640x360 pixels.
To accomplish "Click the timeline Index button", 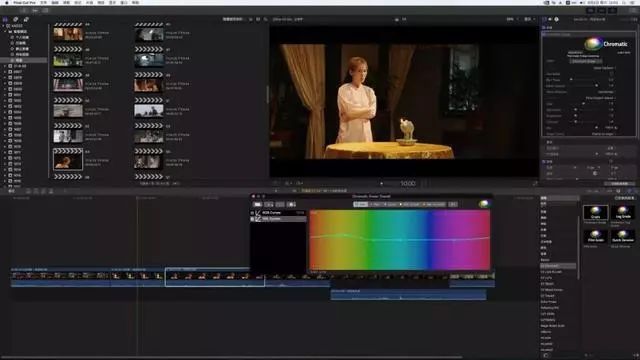I will pos(11,191).
